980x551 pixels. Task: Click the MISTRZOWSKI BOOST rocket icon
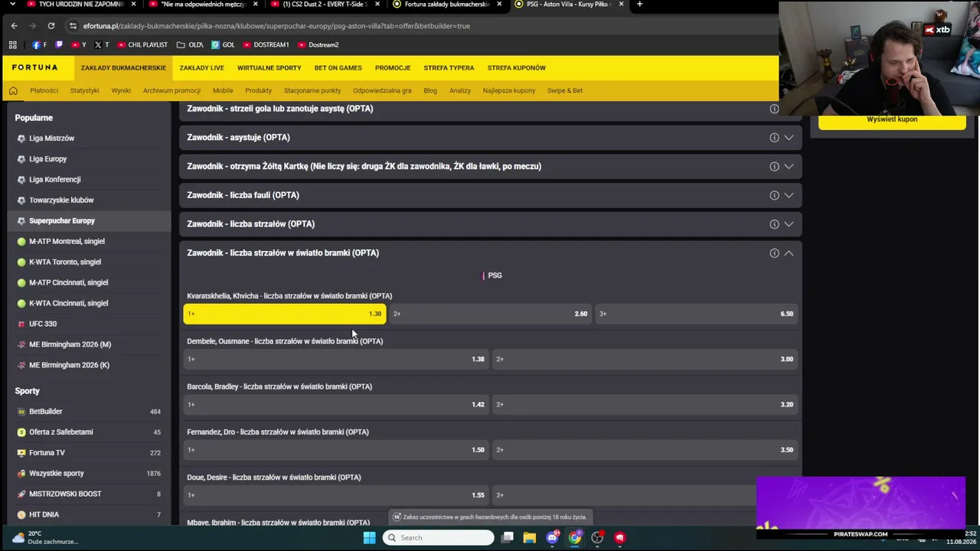tap(21, 494)
